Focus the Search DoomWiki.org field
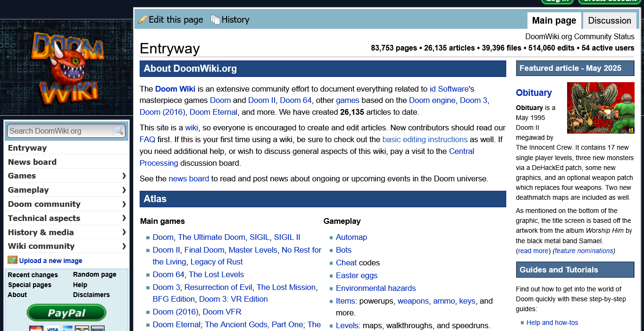The image size is (644, 331). point(59,131)
